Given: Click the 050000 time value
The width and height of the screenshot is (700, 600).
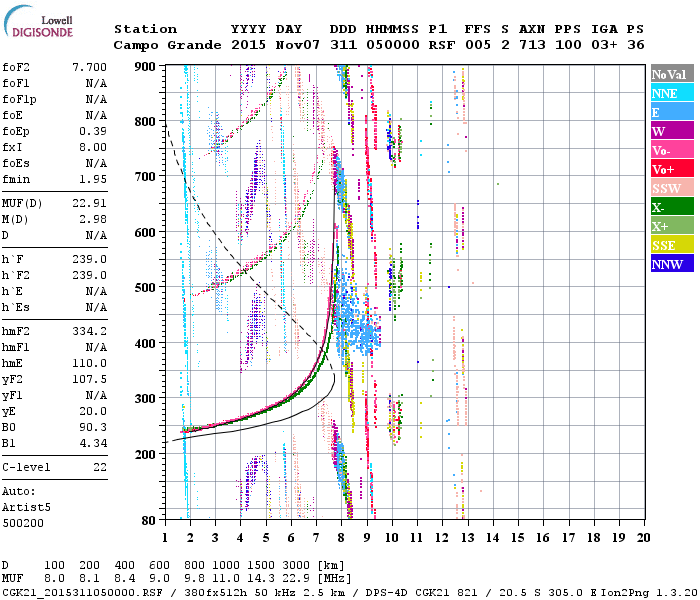Looking at the screenshot, I should click(x=392, y=45).
